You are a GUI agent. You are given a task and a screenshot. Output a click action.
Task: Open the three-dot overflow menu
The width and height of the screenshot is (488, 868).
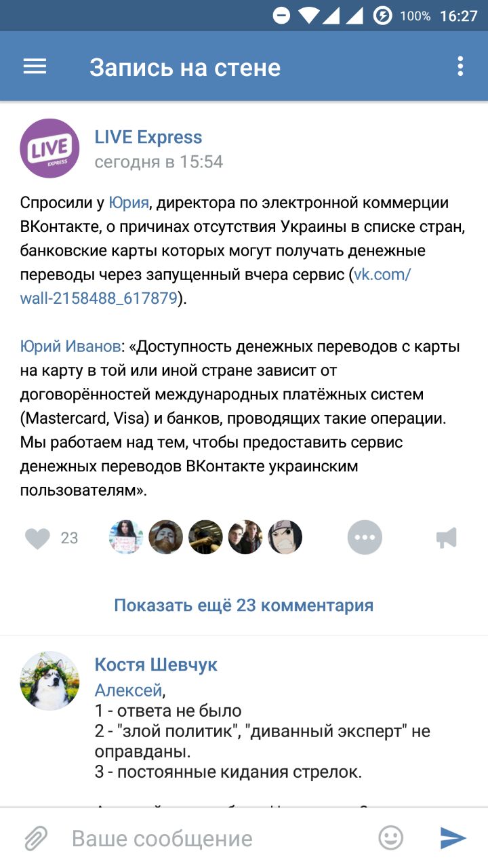(460, 66)
